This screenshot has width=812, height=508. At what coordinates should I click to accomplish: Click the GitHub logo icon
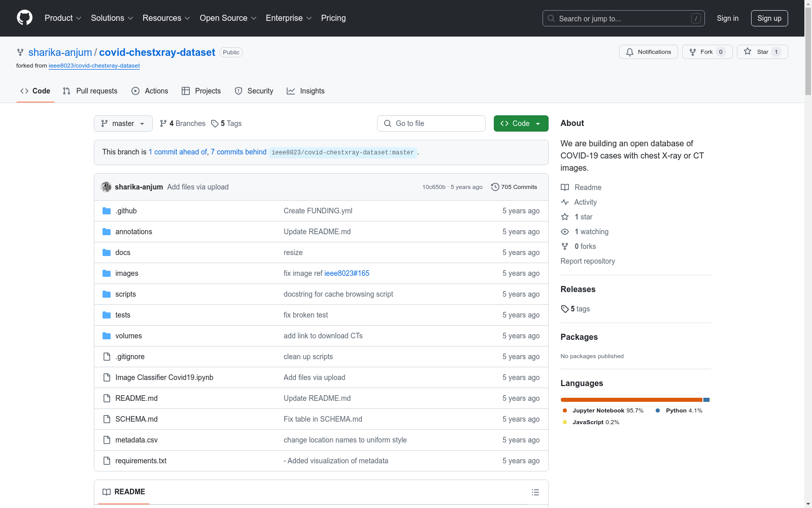24,18
